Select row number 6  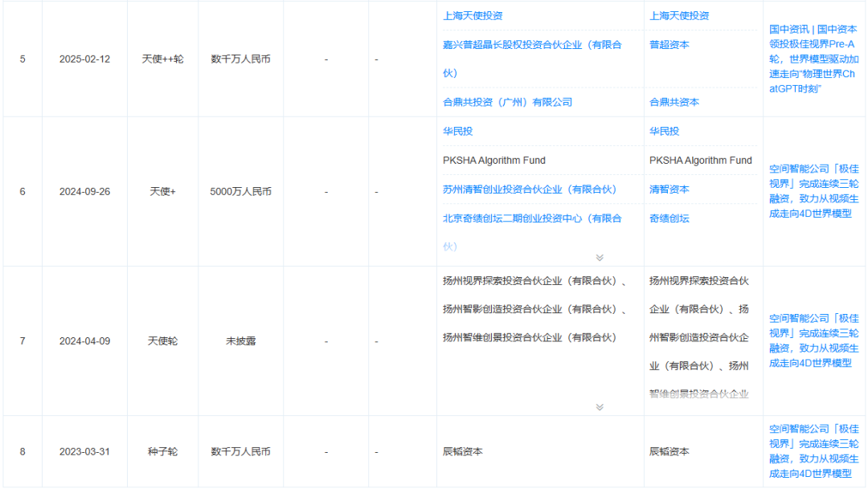[x=23, y=192]
